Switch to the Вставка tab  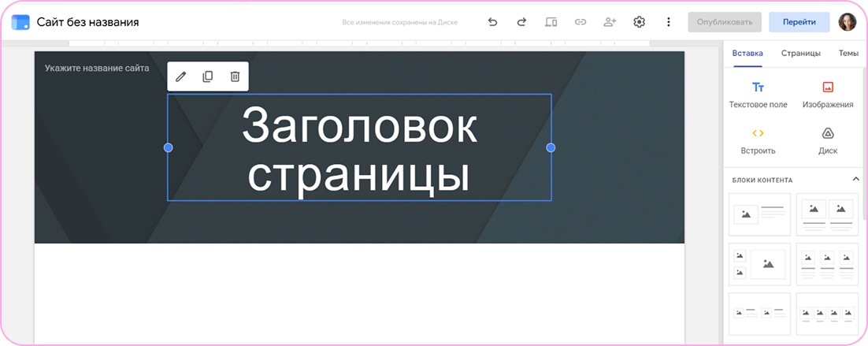747,54
